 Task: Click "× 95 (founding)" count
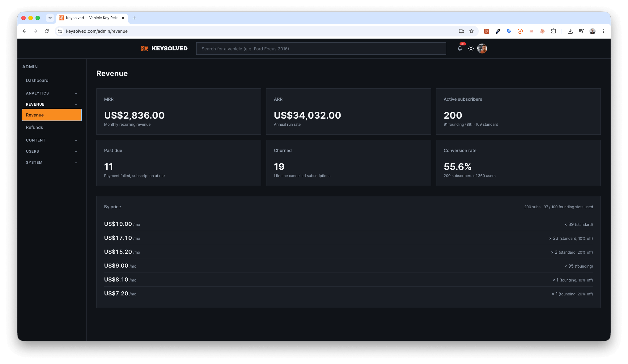click(x=579, y=266)
